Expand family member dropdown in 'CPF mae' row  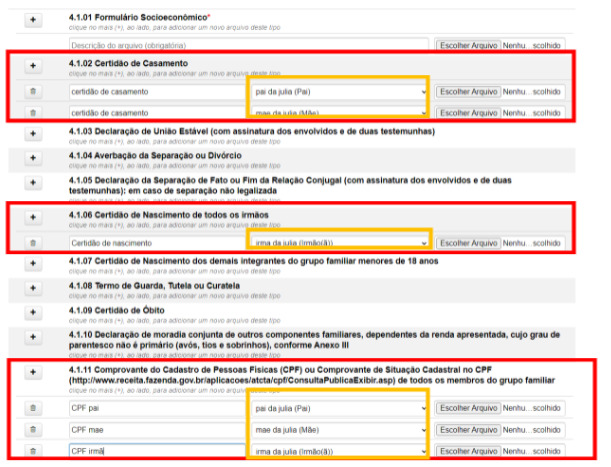[x=338, y=430]
